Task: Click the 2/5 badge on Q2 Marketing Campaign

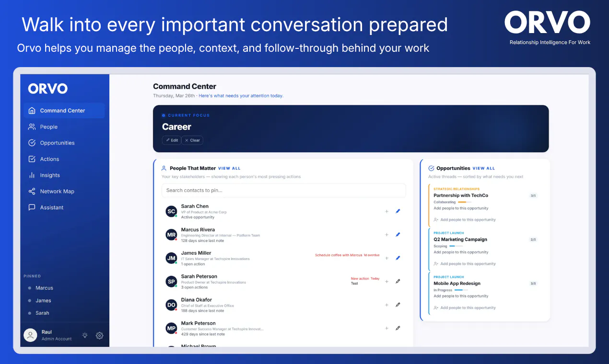Action: [x=533, y=239]
